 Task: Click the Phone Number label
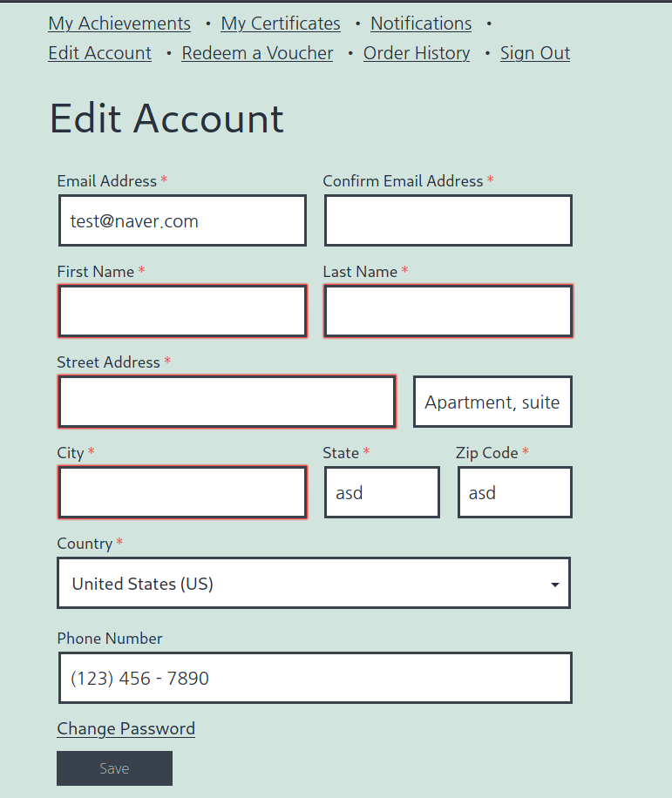110,639
